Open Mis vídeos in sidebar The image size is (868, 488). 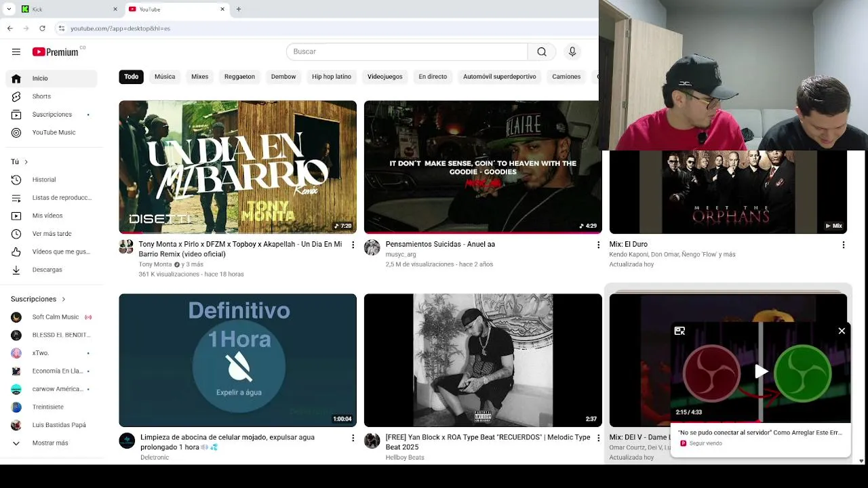(x=52, y=216)
